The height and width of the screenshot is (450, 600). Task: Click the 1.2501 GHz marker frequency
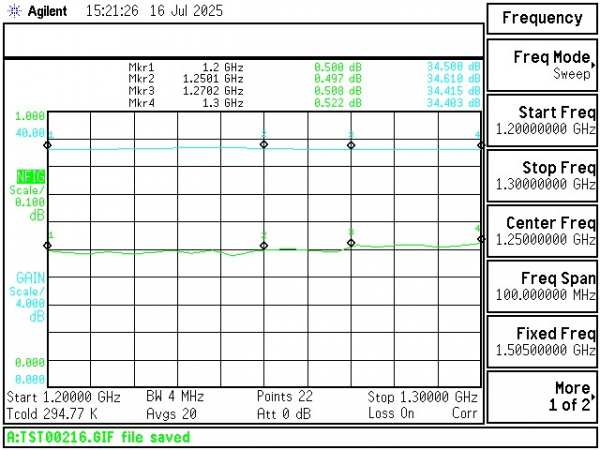(213, 79)
